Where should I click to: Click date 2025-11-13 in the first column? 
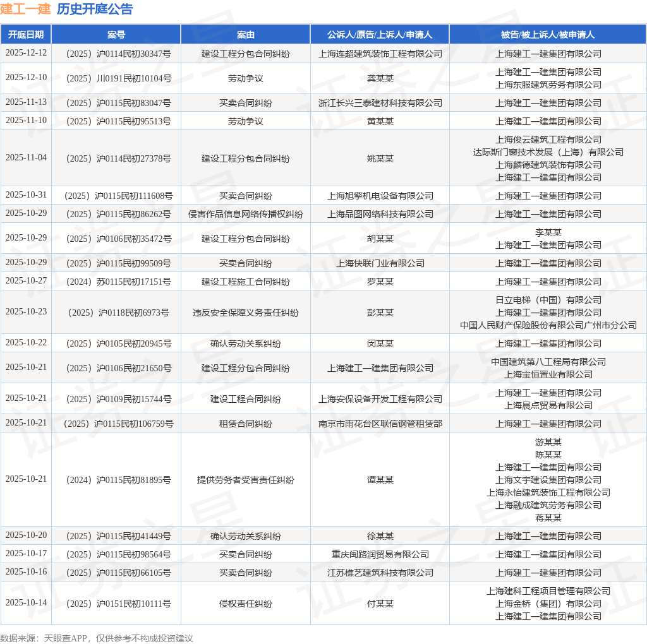point(27,102)
